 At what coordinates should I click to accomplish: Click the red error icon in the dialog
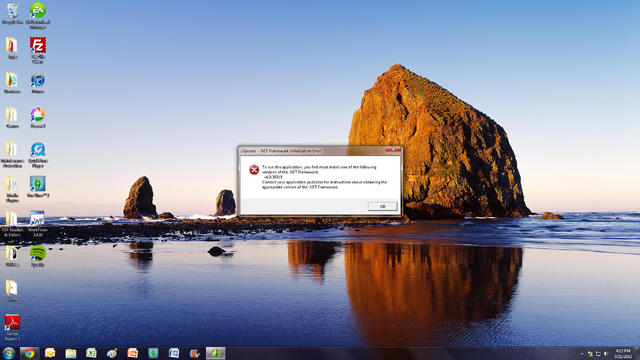[x=254, y=169]
